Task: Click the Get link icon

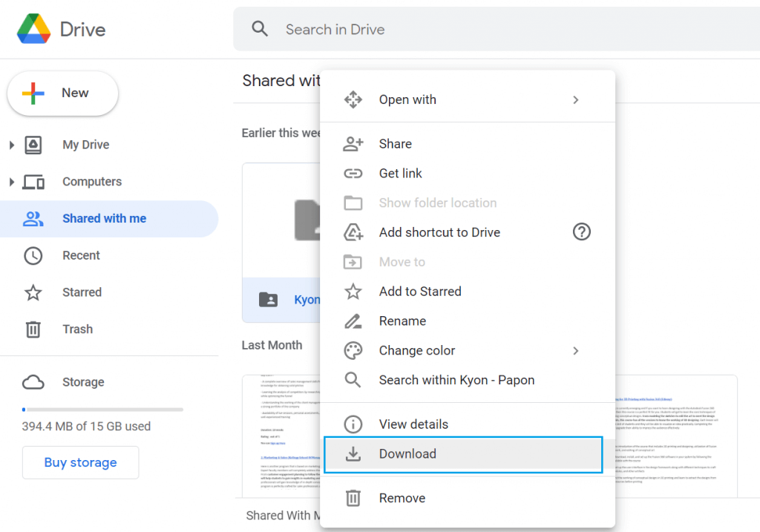Action: pos(354,173)
